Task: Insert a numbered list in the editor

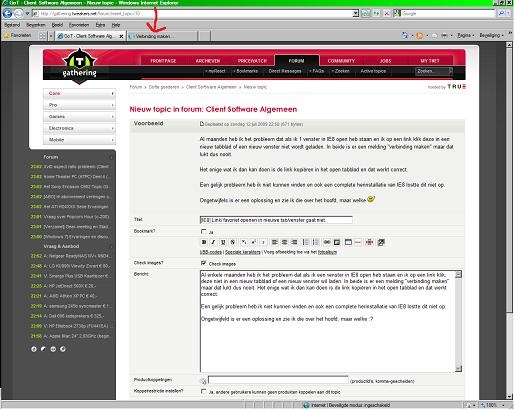Action: [315, 242]
